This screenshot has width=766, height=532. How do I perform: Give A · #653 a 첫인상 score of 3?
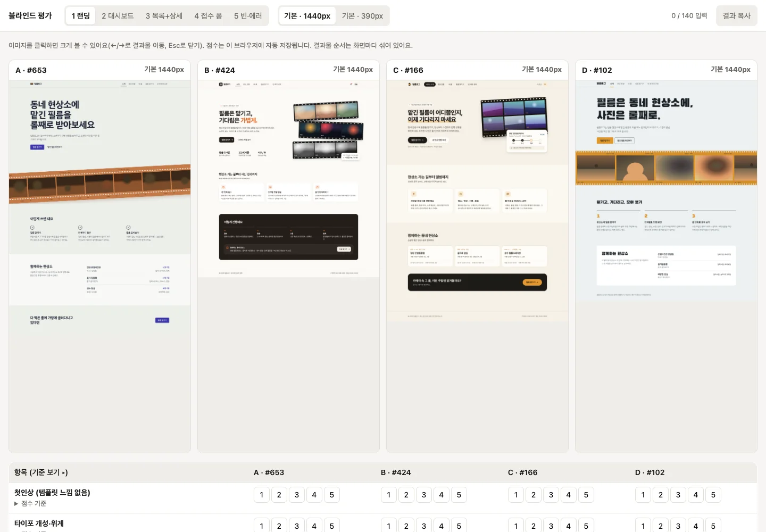(297, 495)
